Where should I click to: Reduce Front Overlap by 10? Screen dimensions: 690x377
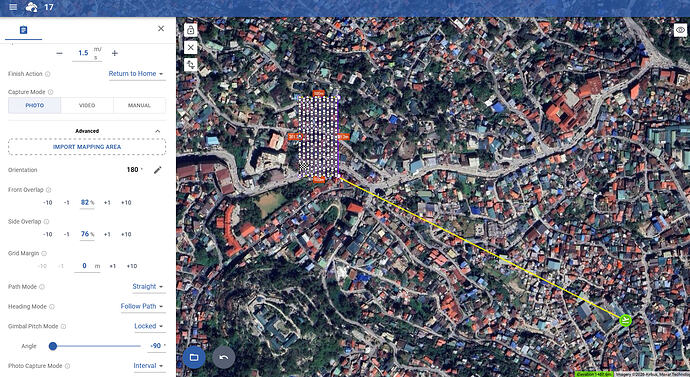[x=48, y=203]
